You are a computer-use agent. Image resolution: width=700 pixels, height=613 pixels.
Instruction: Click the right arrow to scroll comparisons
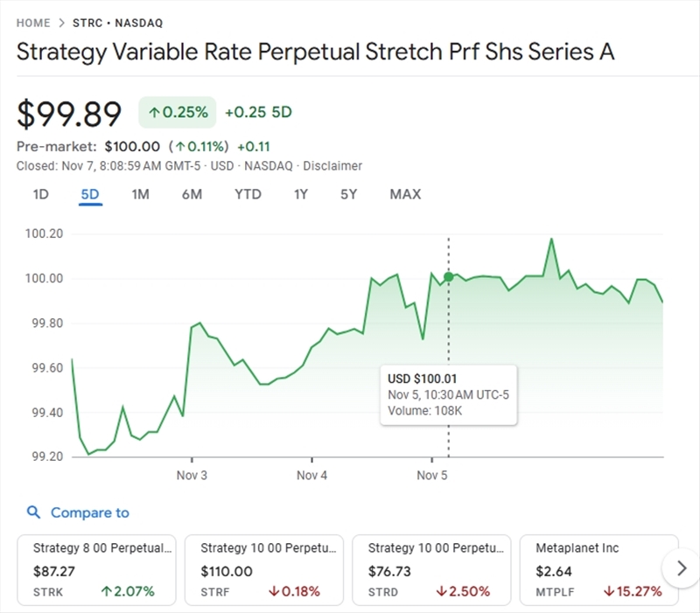click(682, 569)
